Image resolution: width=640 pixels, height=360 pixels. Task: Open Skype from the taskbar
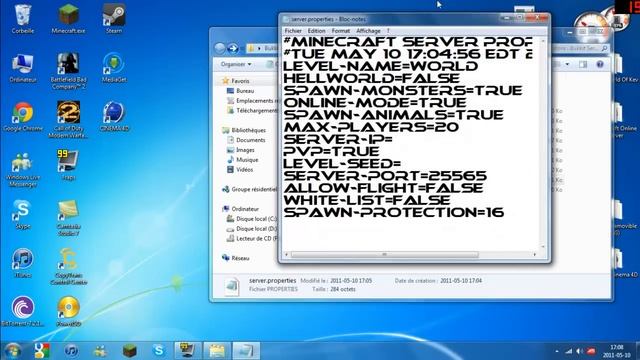158,350
